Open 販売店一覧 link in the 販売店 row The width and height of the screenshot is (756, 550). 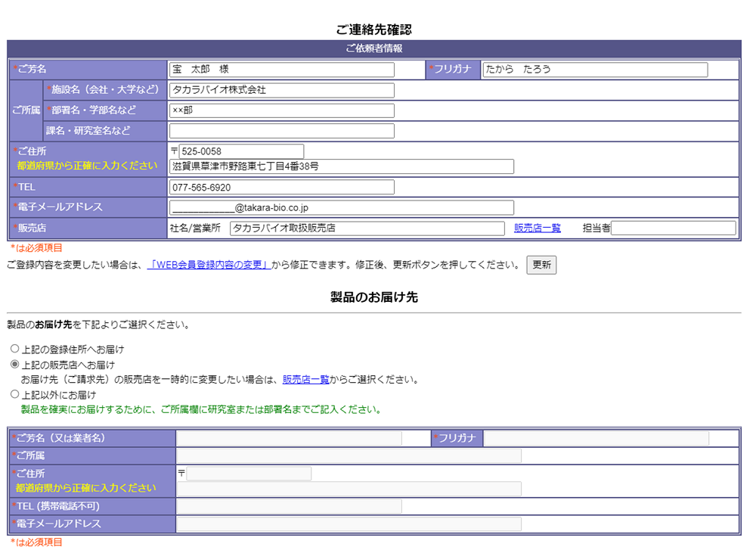click(537, 228)
